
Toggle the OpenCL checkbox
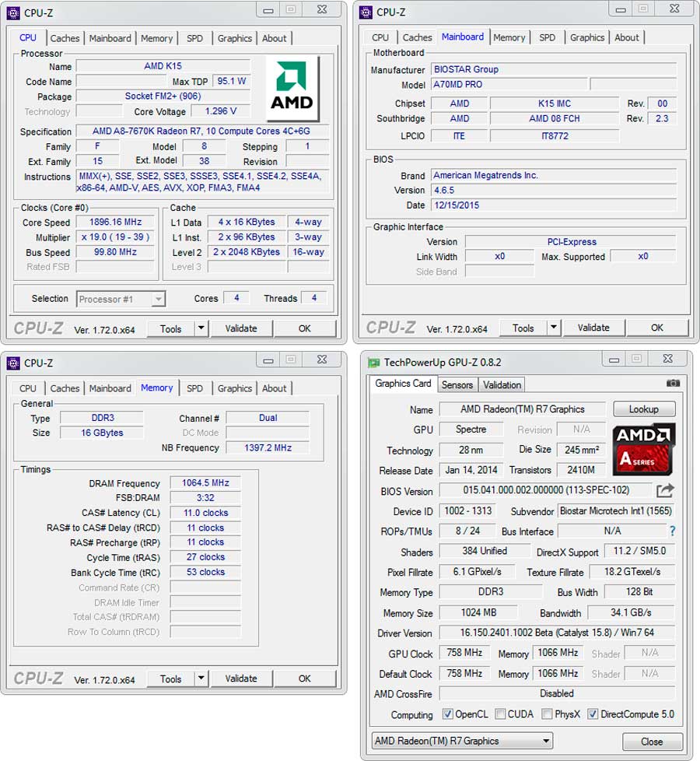(447, 714)
